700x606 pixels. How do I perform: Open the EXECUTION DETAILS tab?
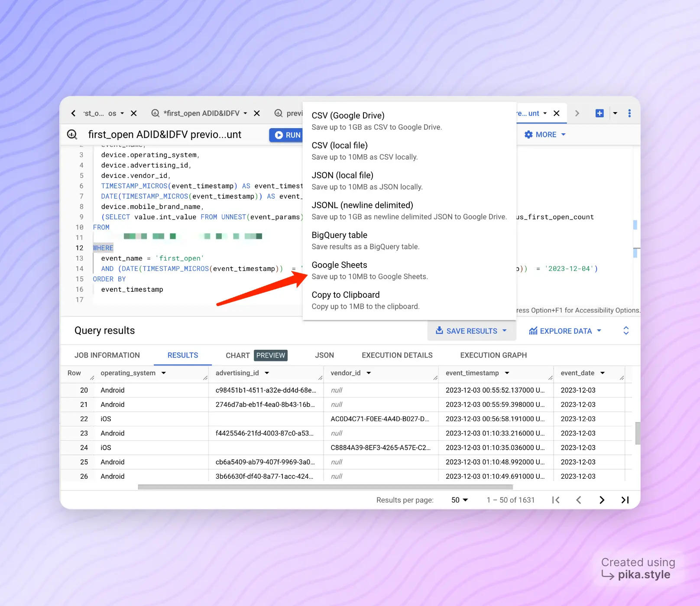tap(397, 355)
